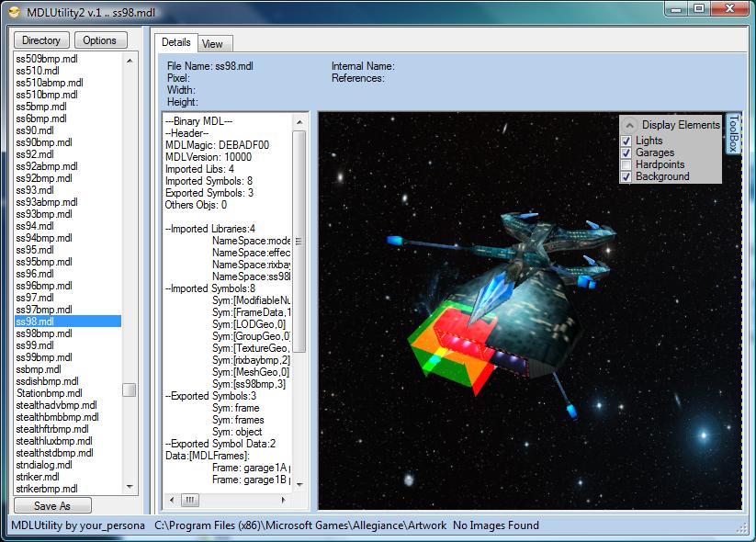
Task: Select ss93abmp.mdl in file list
Action: click(47, 202)
